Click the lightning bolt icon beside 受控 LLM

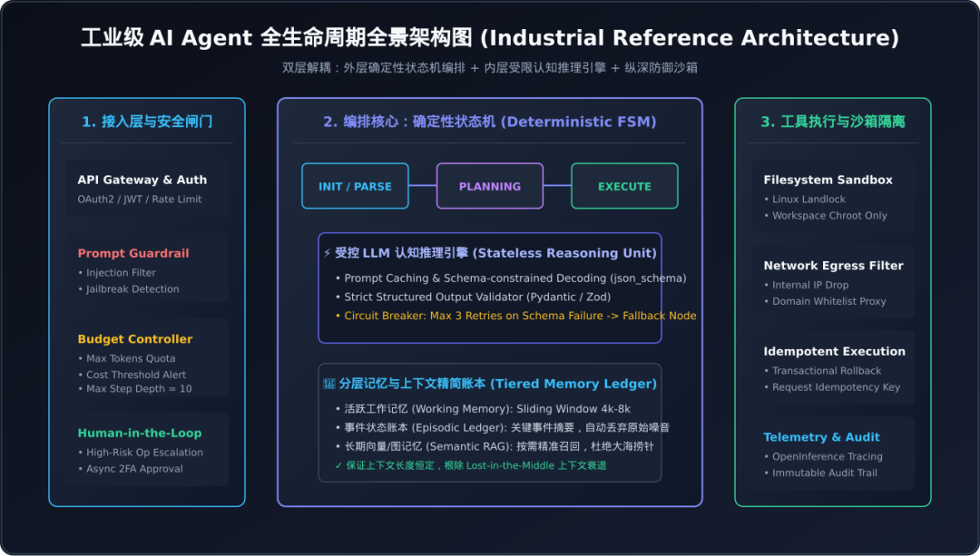(327, 253)
